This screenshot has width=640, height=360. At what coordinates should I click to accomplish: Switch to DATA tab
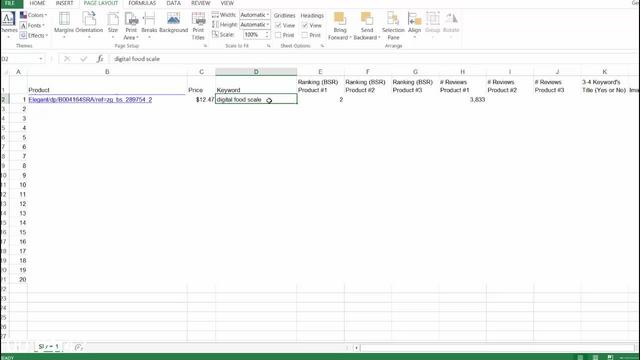(173, 3)
